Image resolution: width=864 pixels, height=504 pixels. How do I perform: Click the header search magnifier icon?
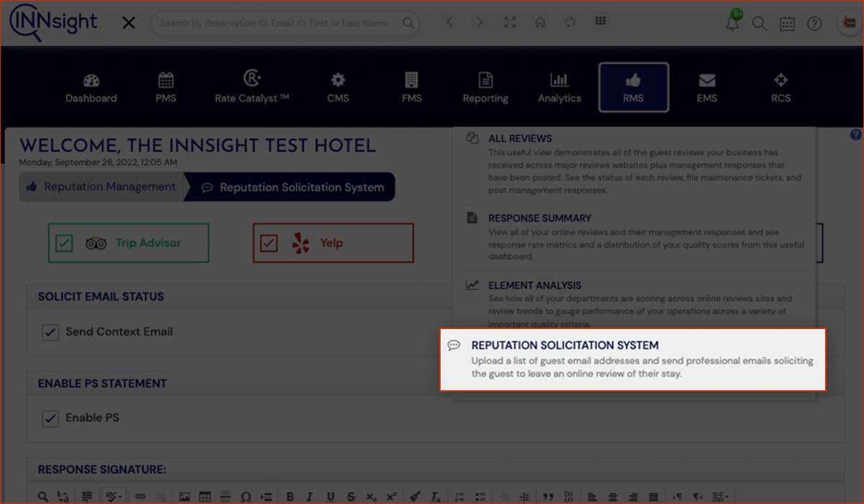tap(760, 24)
